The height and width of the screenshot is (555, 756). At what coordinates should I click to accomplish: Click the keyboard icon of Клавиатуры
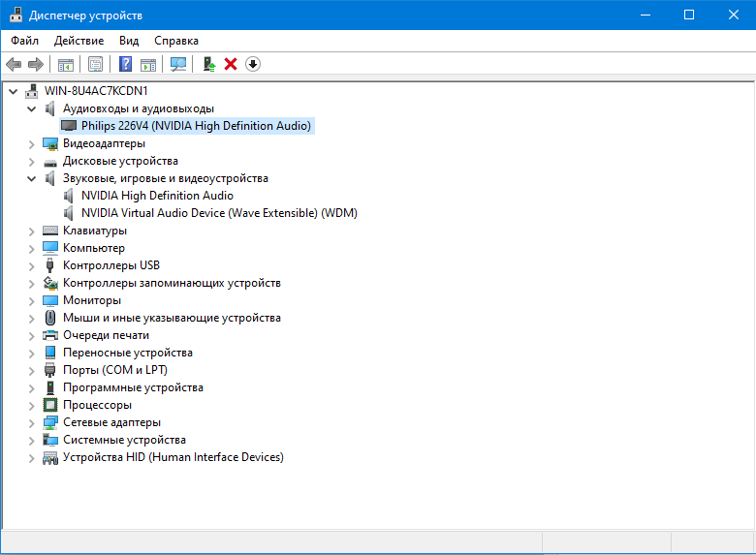50,231
